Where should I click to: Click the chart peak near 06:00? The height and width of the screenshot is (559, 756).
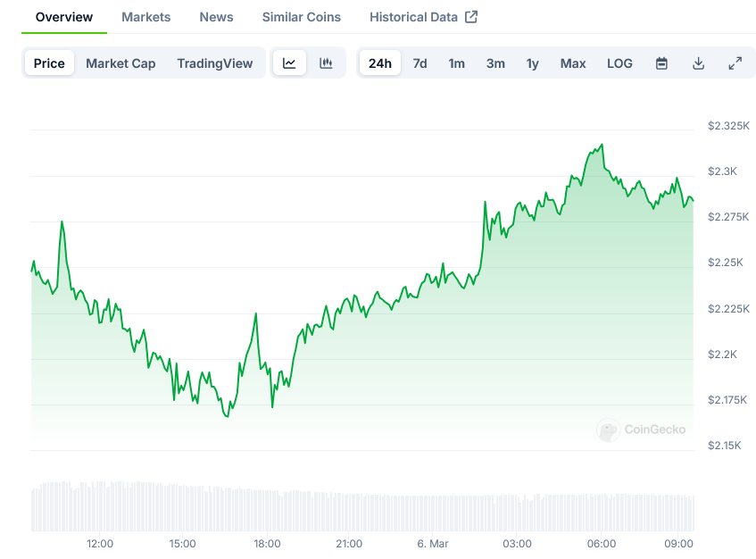(x=602, y=144)
